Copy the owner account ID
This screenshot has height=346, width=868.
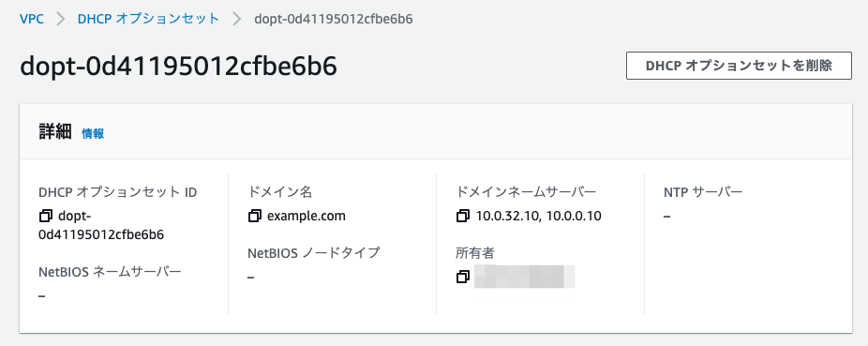(x=463, y=277)
